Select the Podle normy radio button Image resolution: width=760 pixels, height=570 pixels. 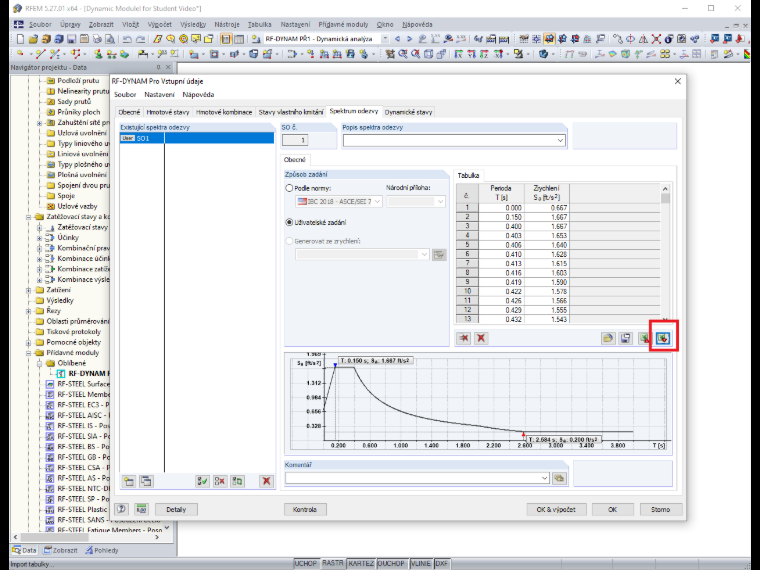pos(289,188)
